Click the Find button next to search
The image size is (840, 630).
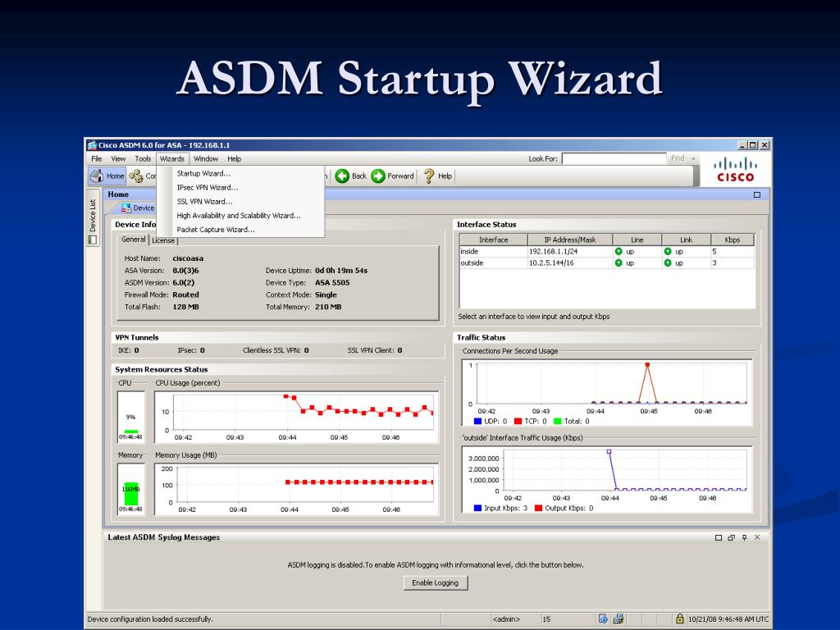pyautogui.click(x=678, y=158)
